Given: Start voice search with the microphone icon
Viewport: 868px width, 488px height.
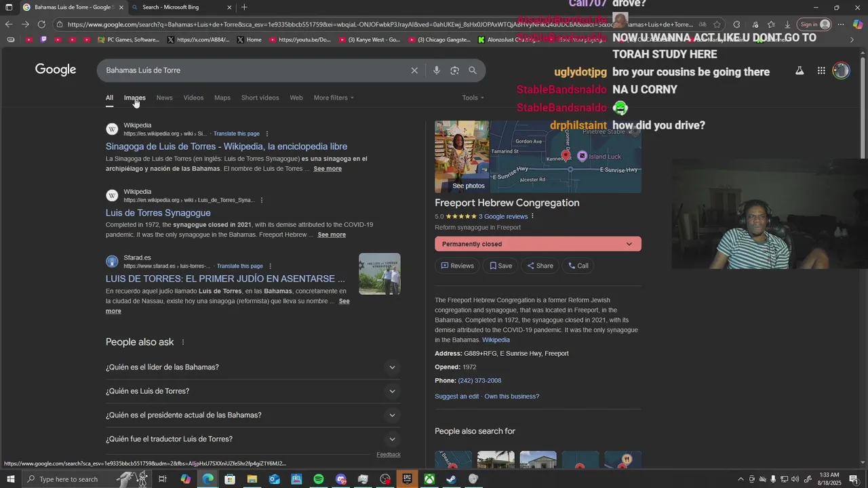Looking at the screenshot, I should 436,70.
